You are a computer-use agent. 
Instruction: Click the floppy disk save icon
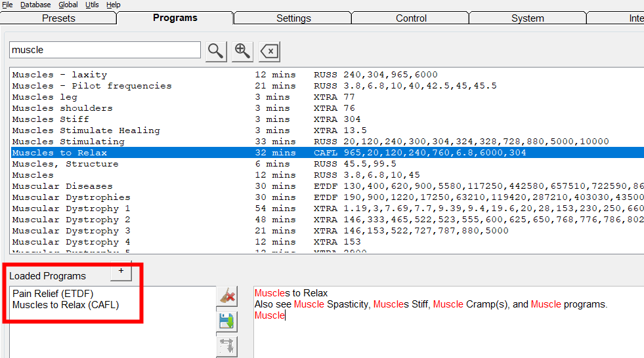point(226,321)
